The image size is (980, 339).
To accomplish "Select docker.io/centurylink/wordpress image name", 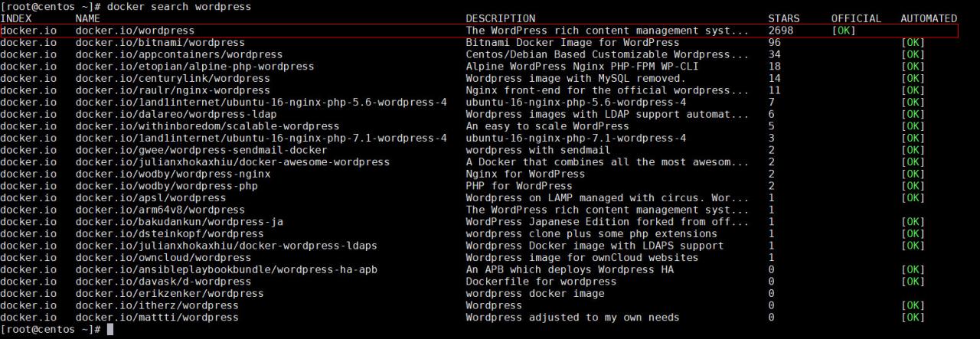I will pyautogui.click(x=172, y=78).
